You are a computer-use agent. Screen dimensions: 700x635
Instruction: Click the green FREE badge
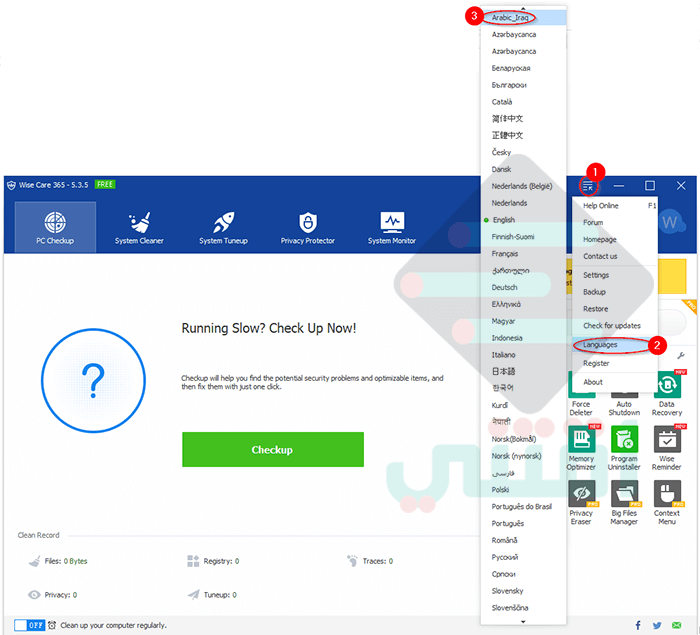pos(105,184)
